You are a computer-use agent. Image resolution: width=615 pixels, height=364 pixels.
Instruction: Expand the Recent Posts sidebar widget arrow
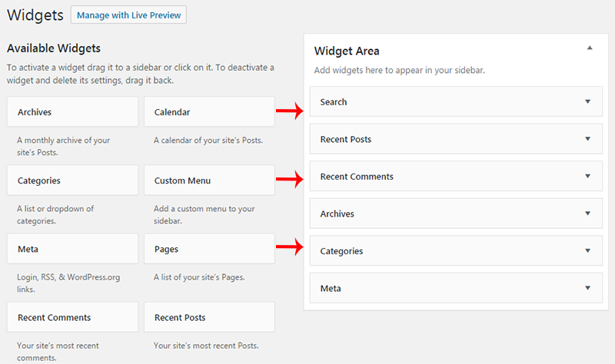587,139
